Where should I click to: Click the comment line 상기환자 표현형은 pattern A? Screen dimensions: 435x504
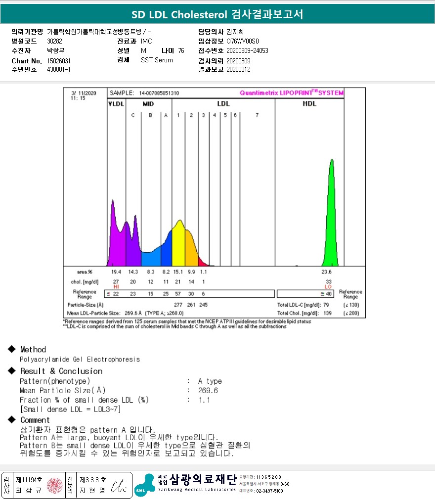tap(87, 430)
